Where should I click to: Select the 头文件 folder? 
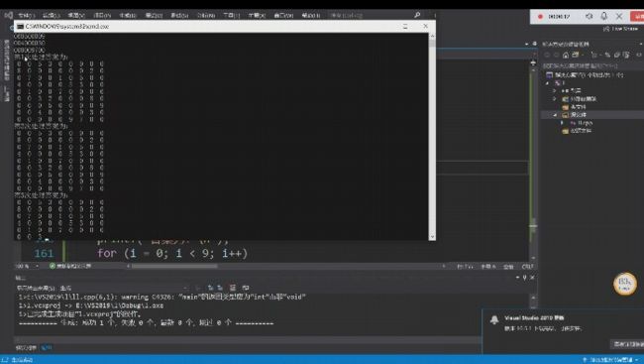click(x=575, y=107)
